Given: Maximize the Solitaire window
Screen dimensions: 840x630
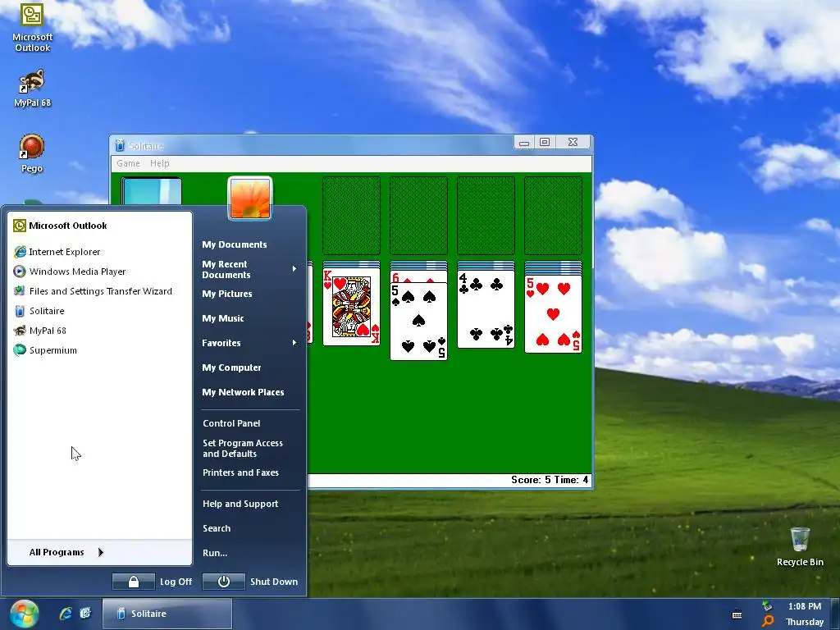Looking at the screenshot, I should 545,142.
